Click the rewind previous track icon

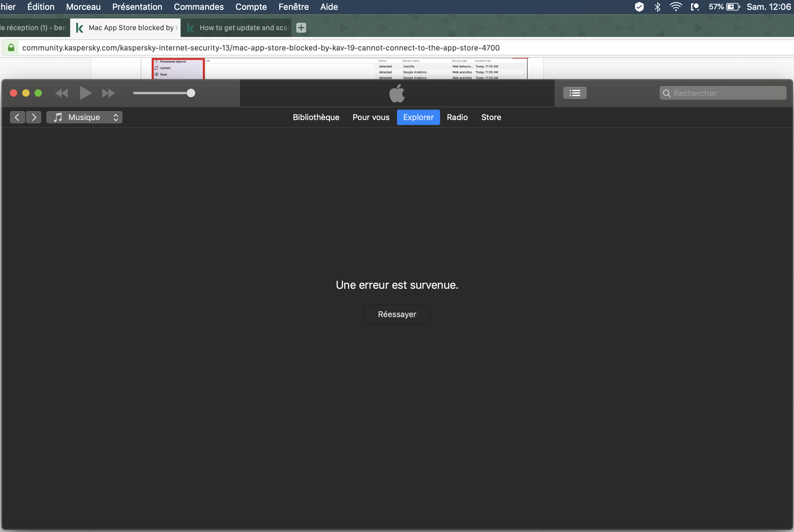(61, 93)
